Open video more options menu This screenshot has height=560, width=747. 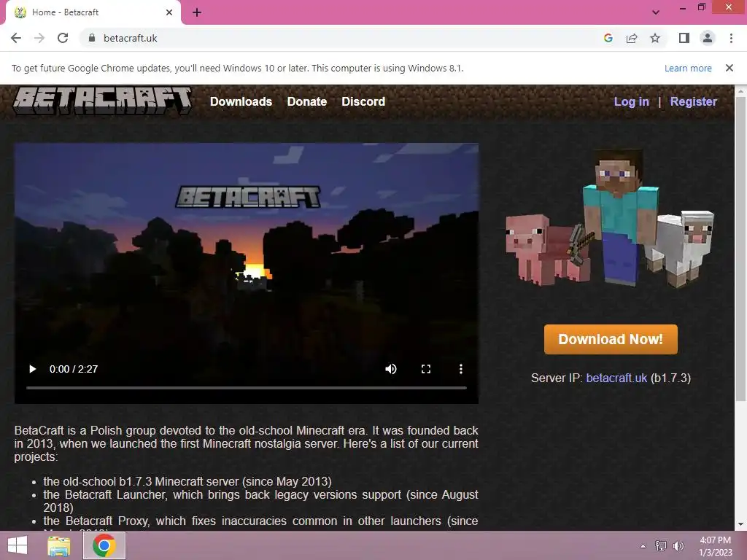[x=461, y=369]
